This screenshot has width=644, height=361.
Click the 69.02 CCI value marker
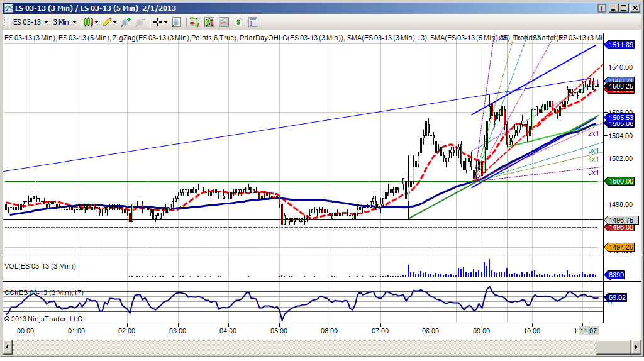click(x=616, y=297)
